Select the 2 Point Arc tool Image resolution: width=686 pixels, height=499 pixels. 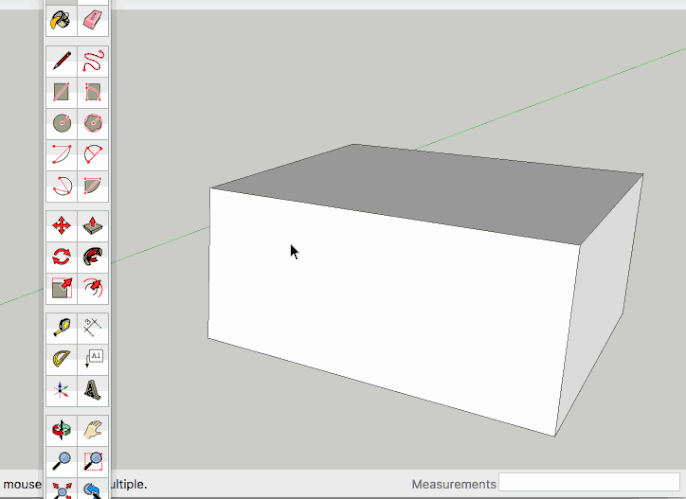[93, 155]
